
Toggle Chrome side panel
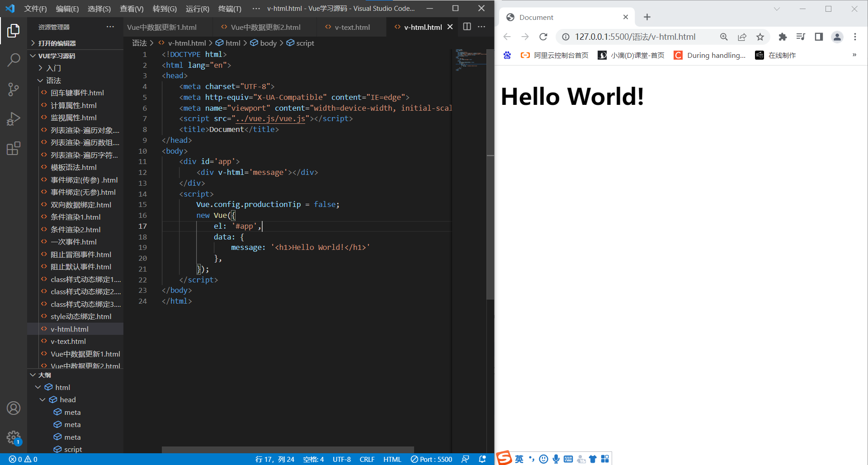(819, 37)
